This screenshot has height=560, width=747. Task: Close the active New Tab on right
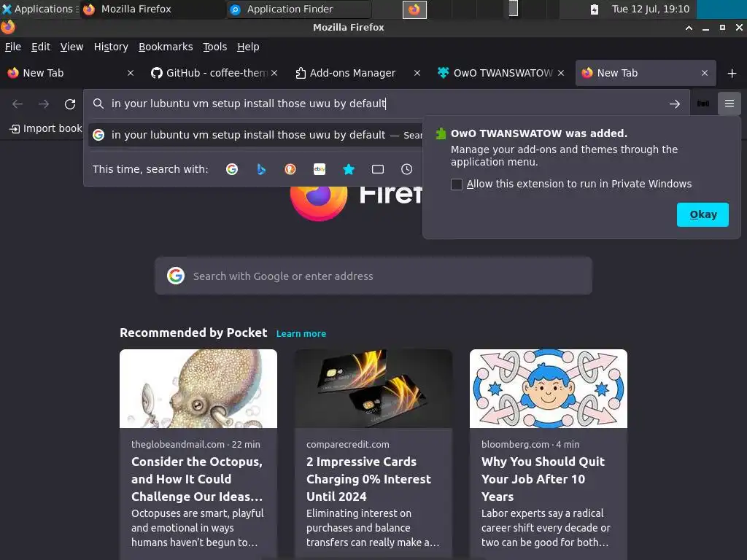pyautogui.click(x=705, y=73)
